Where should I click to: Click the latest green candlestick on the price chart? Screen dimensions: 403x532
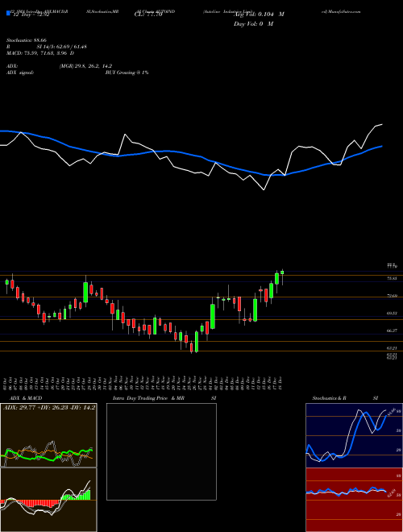pyautogui.click(x=282, y=272)
